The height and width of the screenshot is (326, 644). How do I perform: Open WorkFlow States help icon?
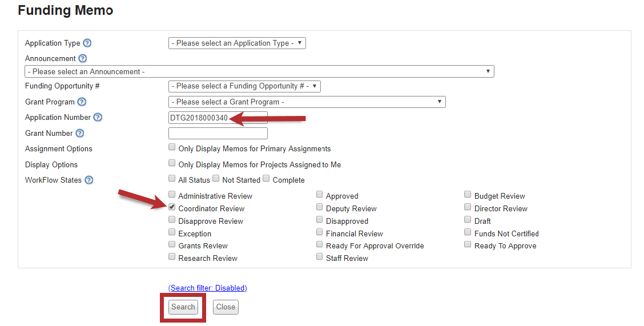click(x=88, y=180)
